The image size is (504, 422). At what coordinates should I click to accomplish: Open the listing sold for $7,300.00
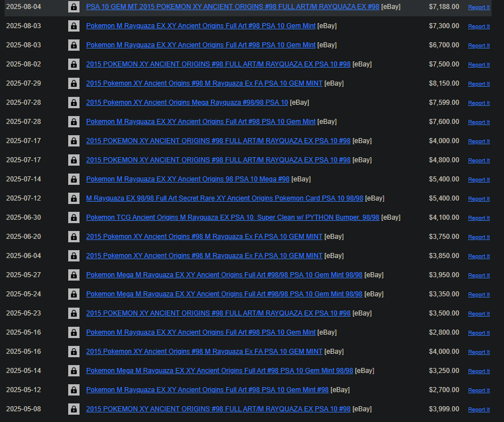coord(201,26)
